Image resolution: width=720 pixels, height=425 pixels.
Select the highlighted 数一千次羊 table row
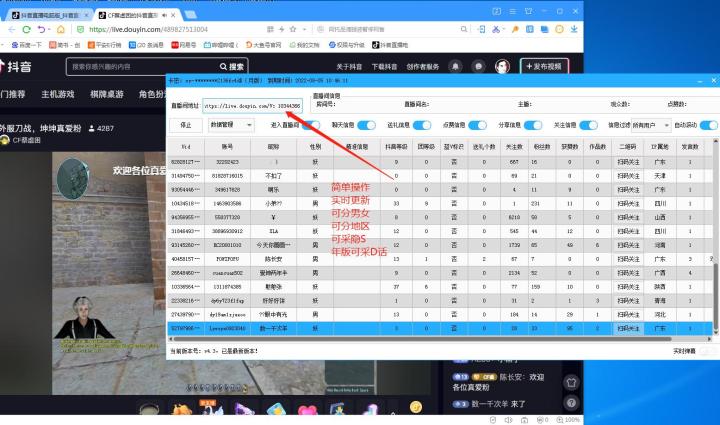pos(440,329)
